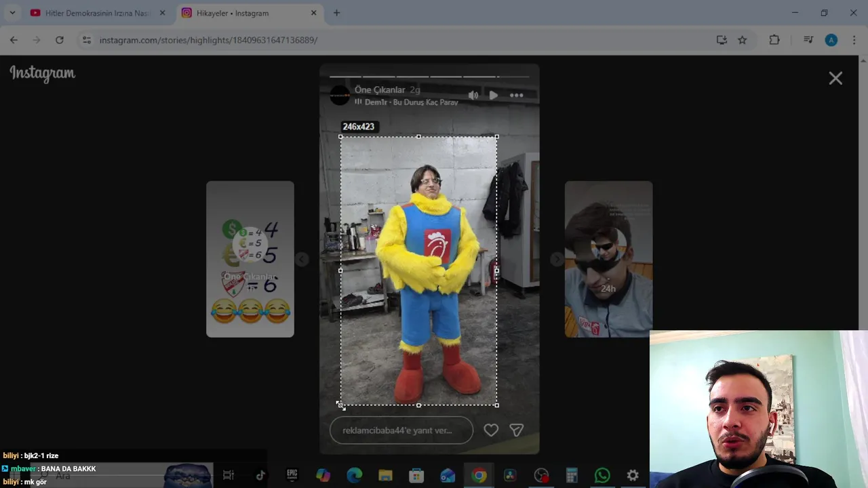Open Microsoft Edge from the taskbar
Viewport: 868px width, 488px height.
point(354,476)
